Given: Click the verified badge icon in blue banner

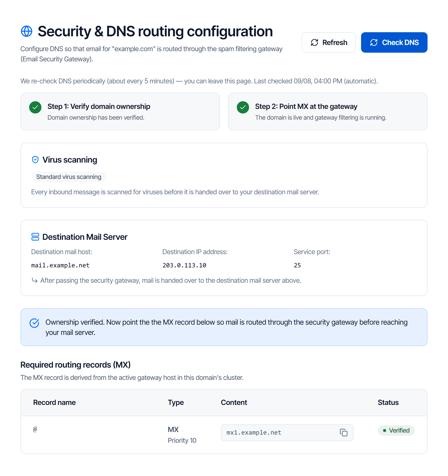Looking at the screenshot, I should pyautogui.click(x=34, y=323).
